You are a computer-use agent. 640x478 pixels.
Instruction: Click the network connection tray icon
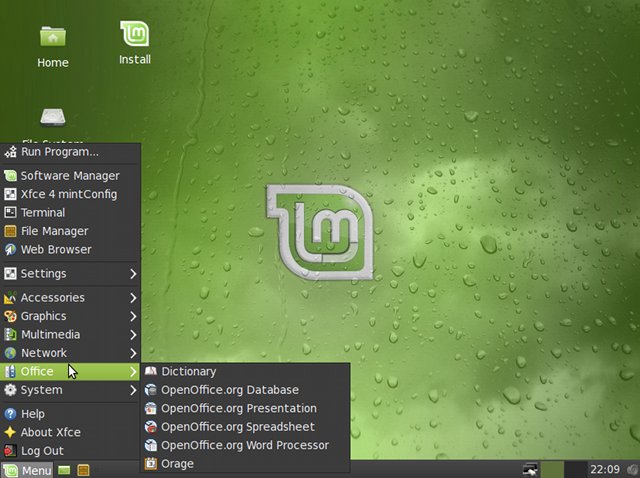[x=530, y=469]
